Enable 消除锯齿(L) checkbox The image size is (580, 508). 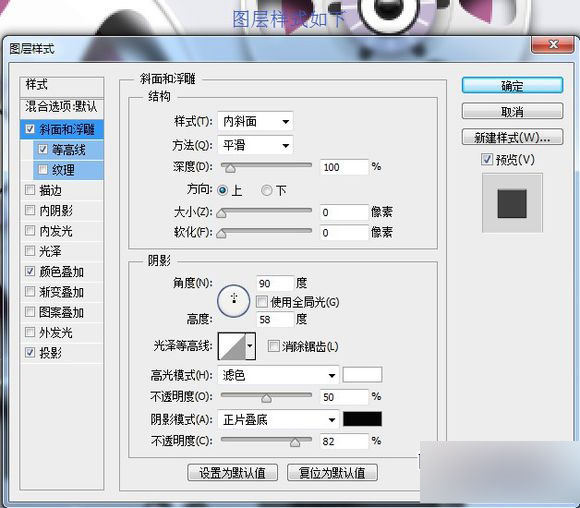coord(273,346)
